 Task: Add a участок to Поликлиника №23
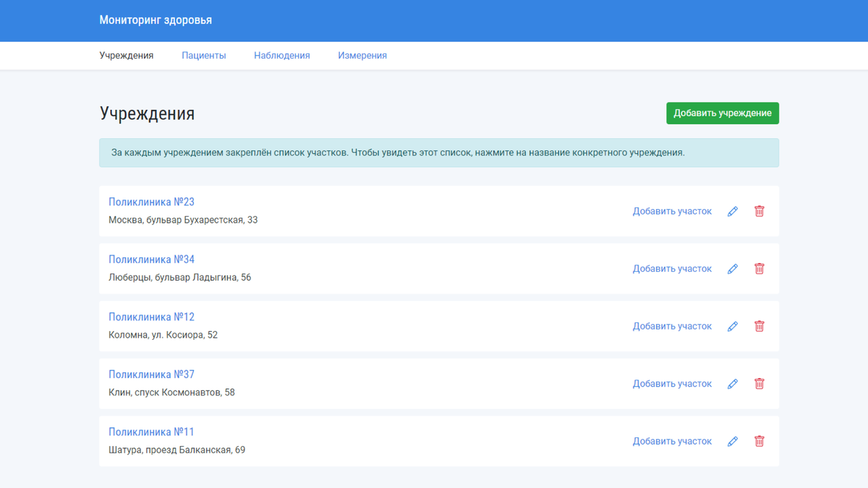[x=672, y=211]
